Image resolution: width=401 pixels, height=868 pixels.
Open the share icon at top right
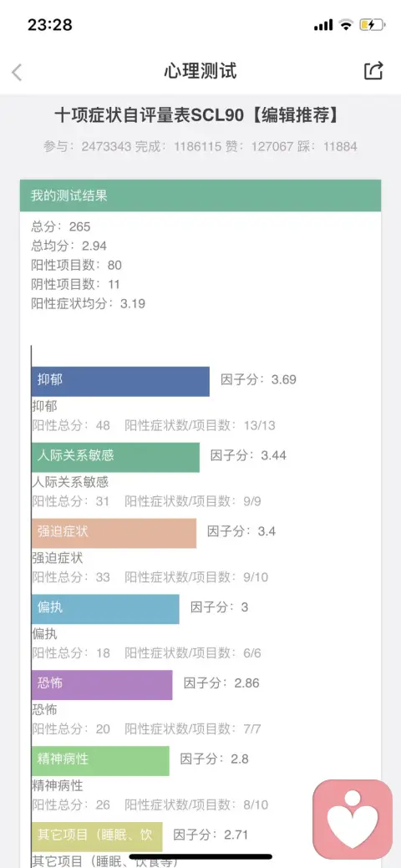pyautogui.click(x=374, y=71)
